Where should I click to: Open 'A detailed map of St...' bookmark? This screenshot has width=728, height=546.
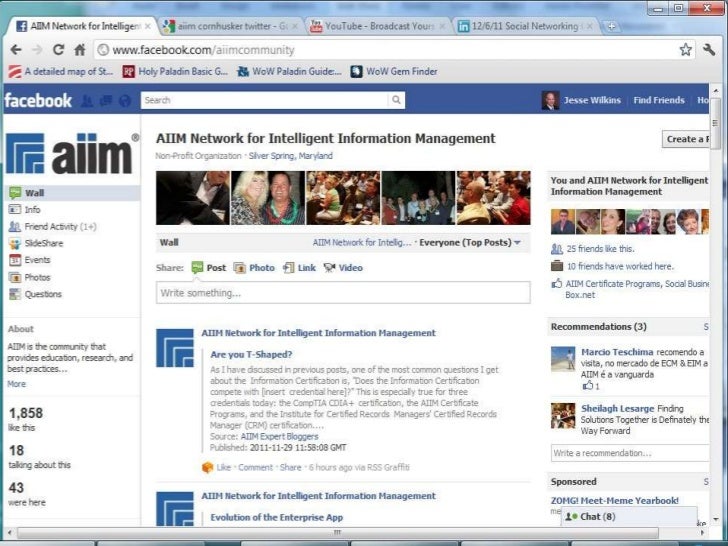(x=61, y=72)
